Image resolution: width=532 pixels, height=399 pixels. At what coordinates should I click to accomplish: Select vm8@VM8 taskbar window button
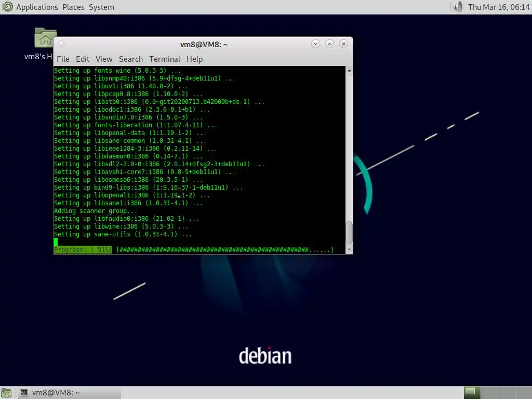[x=69, y=393]
